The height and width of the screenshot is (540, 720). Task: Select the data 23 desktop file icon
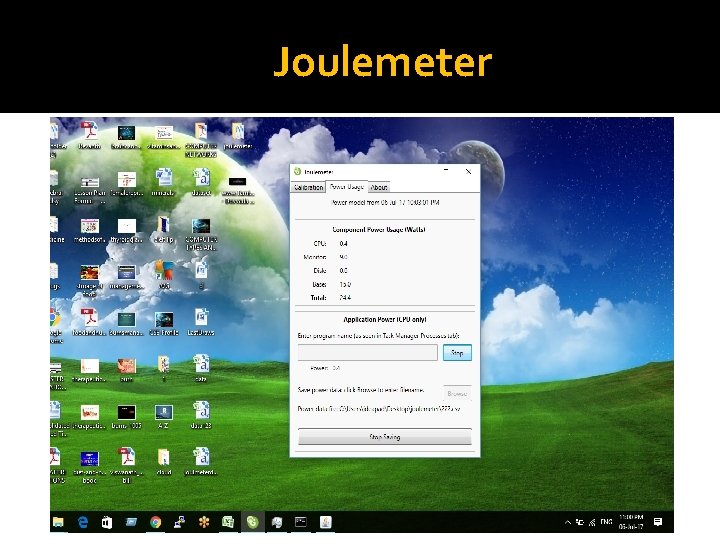(x=201, y=415)
